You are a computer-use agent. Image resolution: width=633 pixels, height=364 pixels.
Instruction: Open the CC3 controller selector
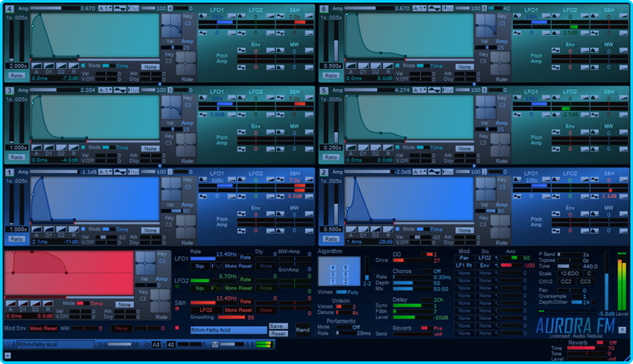pos(585,281)
